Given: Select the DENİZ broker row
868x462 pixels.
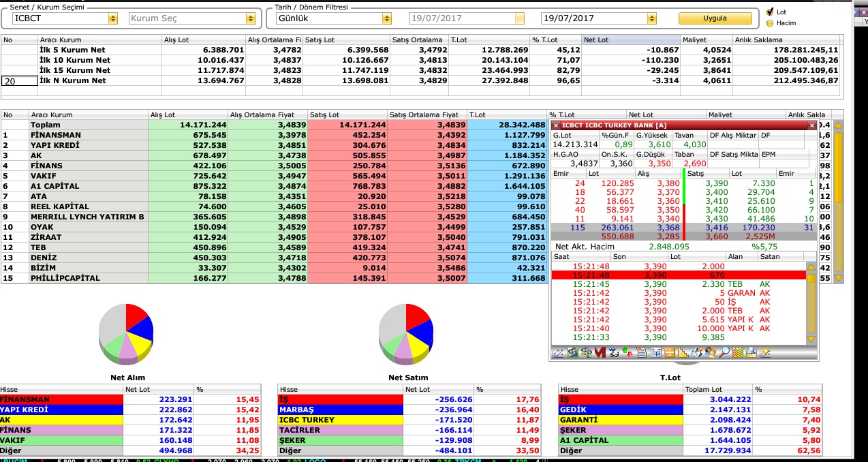Looking at the screenshot, I should (x=274, y=258).
